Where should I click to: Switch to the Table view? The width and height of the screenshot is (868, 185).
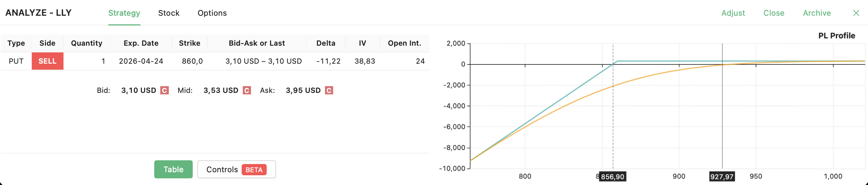[x=173, y=169]
